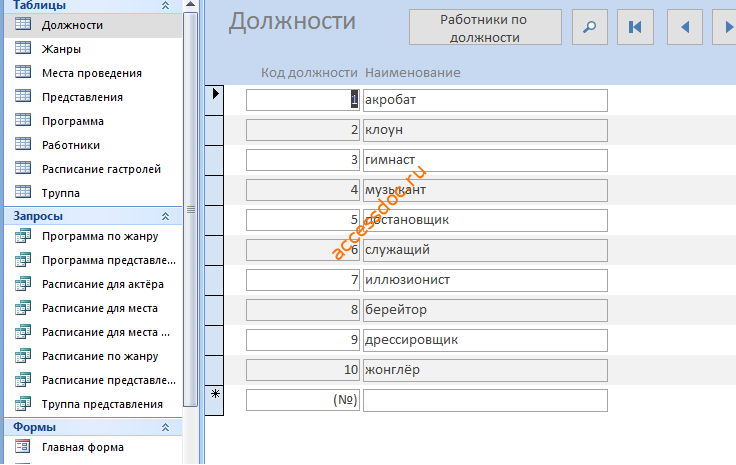Click the акробат name field
Screen dimensions: 736x465
coord(485,100)
